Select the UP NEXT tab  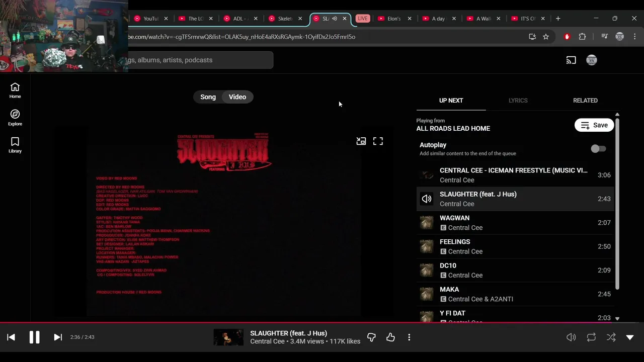tap(451, 101)
